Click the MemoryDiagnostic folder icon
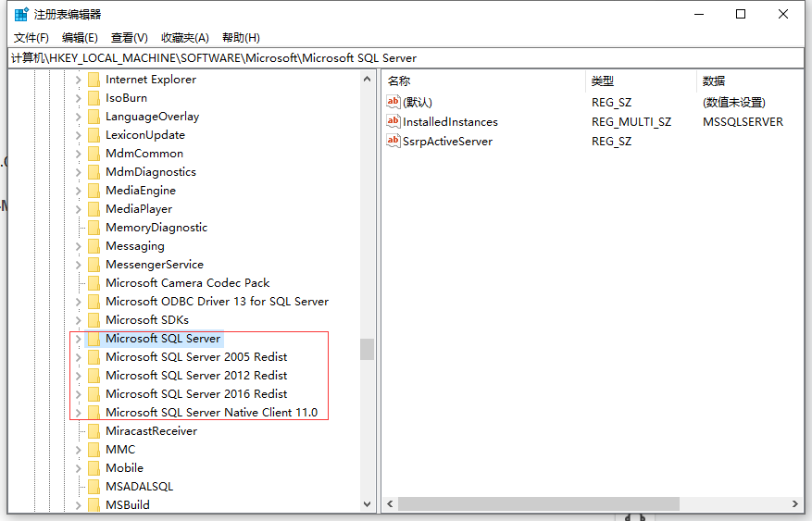The height and width of the screenshot is (521, 812). coord(94,228)
